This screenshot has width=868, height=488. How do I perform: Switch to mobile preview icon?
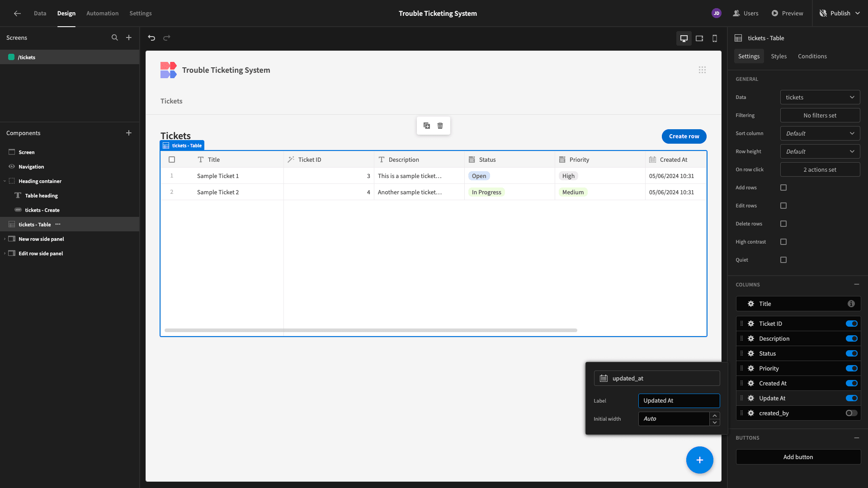coord(715,38)
